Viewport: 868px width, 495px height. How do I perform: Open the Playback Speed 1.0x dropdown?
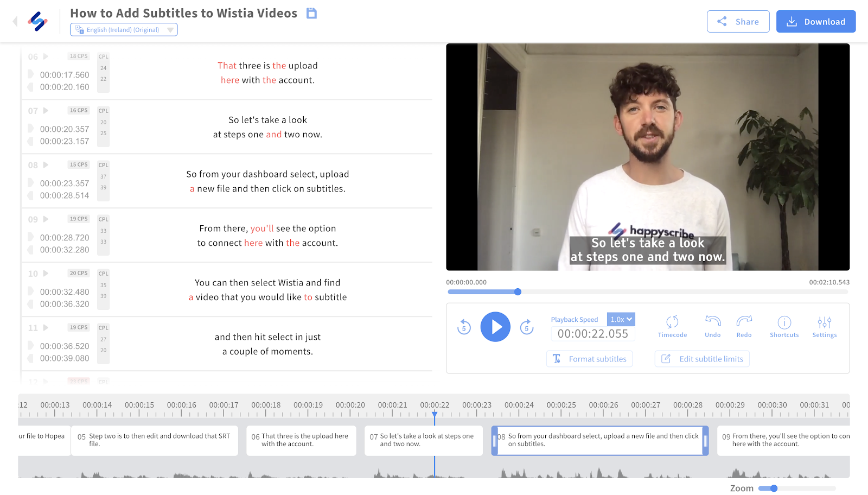click(621, 320)
